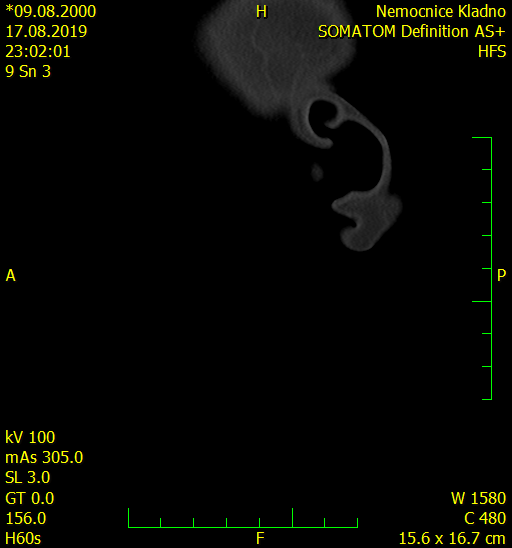Select the mAs 305.0 parameter text

click(44, 457)
